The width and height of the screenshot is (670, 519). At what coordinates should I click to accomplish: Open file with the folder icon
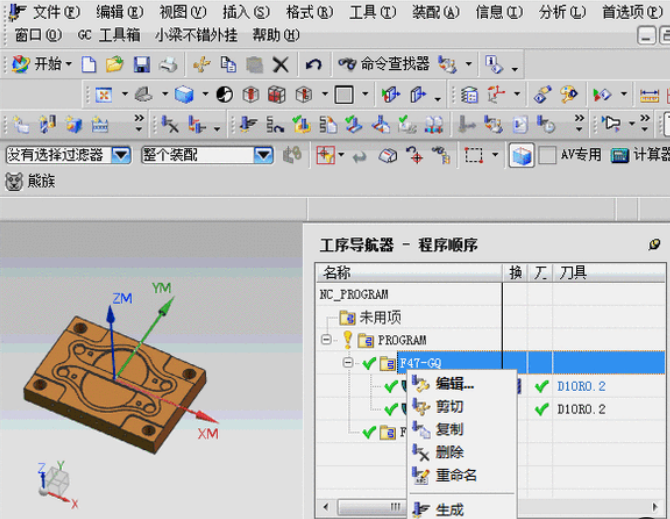tap(115, 64)
